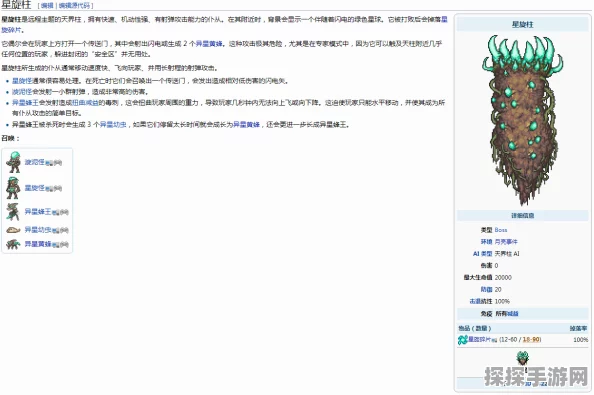The height and width of the screenshot is (395, 594).
Task: Click the 异星黄蜂 sprite in summon list
Action: (13, 244)
